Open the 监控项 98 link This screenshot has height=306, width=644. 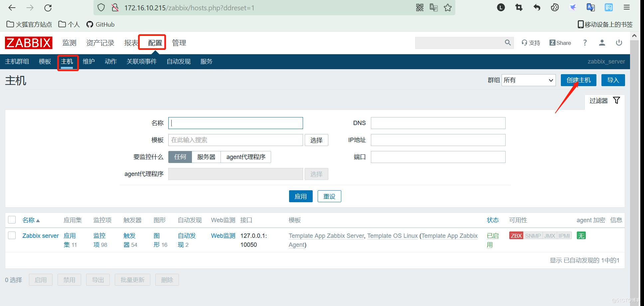100,240
